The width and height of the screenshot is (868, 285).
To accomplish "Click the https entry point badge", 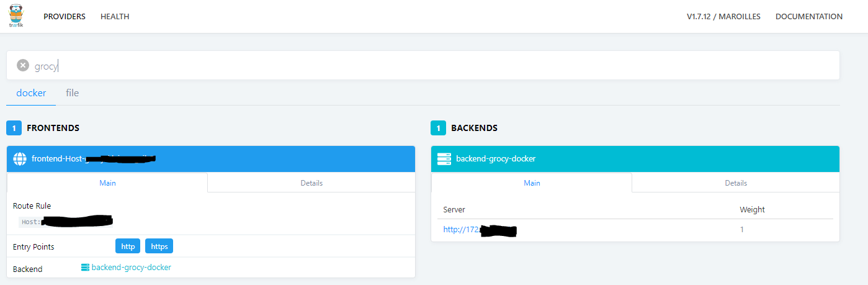I will [x=159, y=246].
